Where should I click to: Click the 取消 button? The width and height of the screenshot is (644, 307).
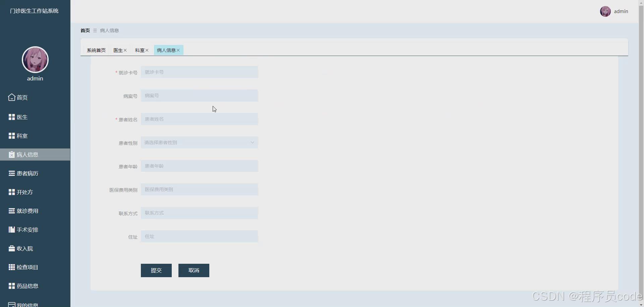194,270
